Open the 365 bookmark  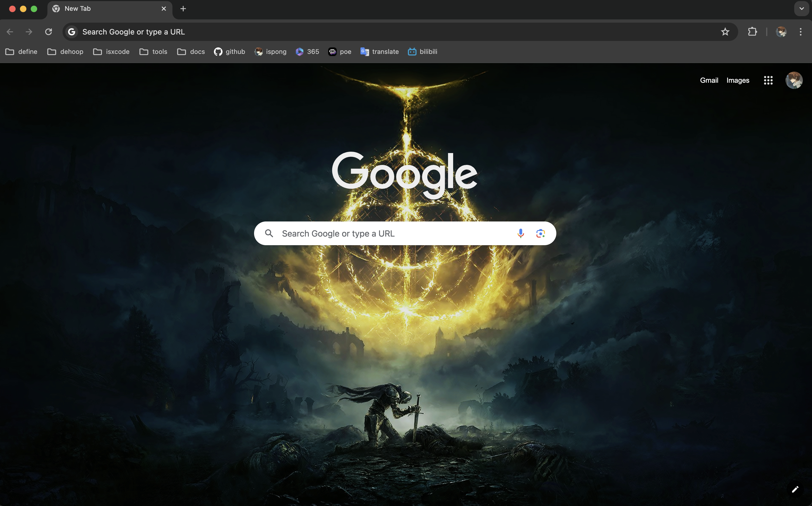pos(307,51)
